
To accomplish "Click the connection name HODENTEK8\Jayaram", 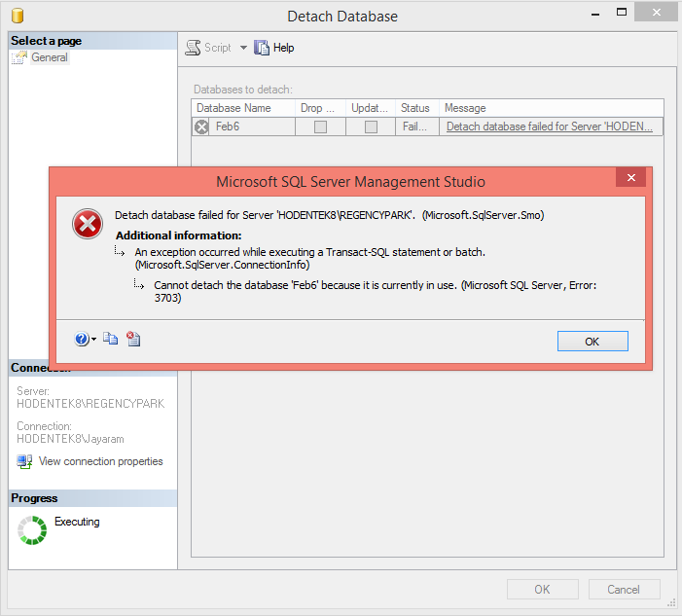I will click(x=70, y=439).
